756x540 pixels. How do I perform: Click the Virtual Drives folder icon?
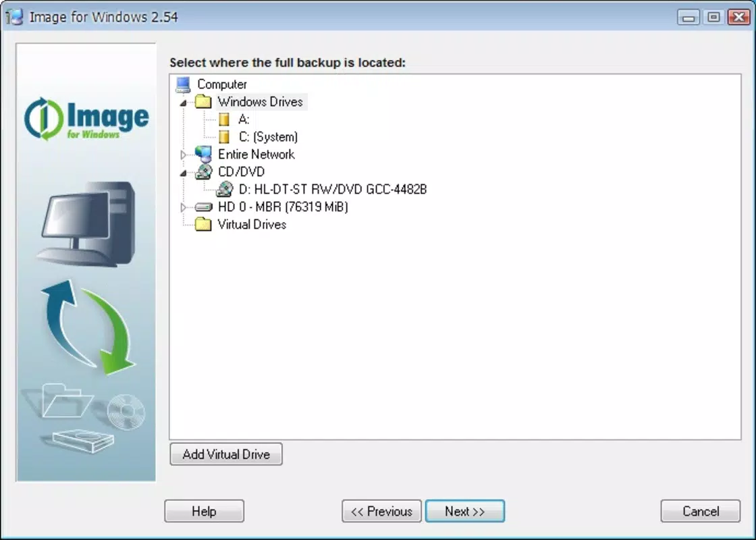tap(203, 225)
